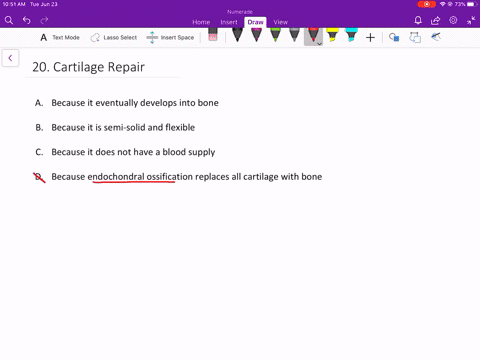
Task: Undo the last action
Action: pyautogui.click(x=27, y=20)
